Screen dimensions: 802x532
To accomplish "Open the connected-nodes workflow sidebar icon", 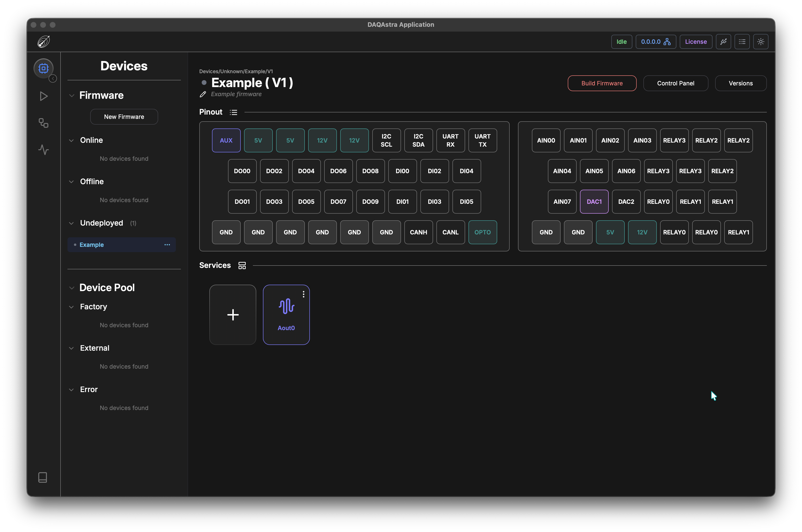I will pyautogui.click(x=43, y=123).
